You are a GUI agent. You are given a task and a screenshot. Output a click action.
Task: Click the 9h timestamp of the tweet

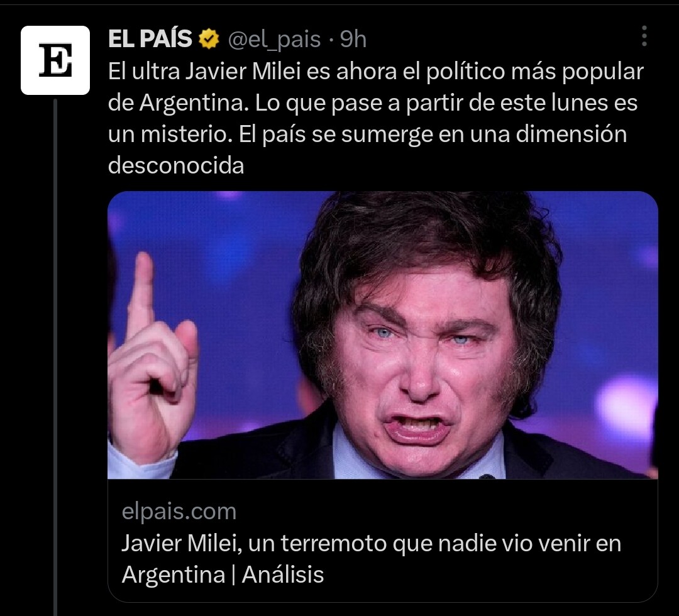point(353,40)
